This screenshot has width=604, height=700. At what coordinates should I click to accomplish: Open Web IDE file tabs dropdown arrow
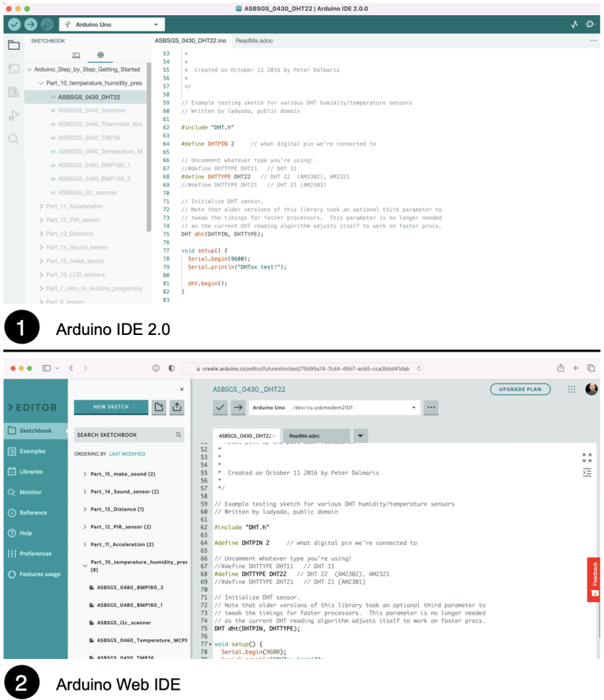coord(361,435)
